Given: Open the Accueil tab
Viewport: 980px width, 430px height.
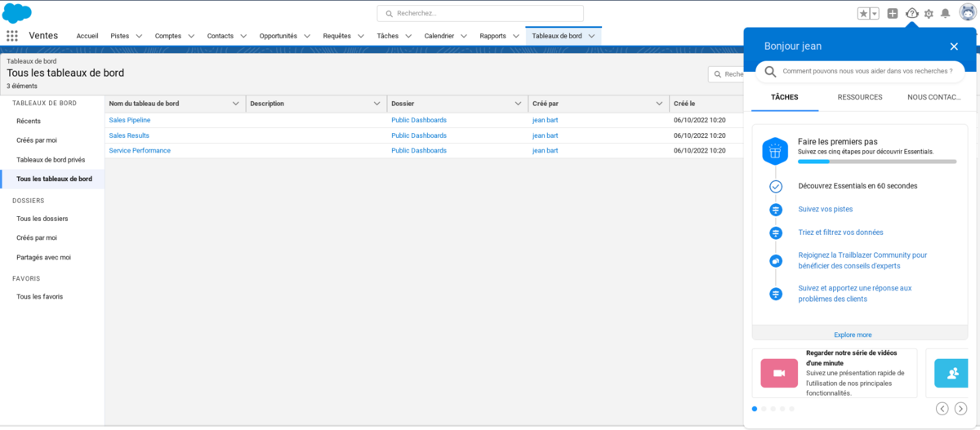Looking at the screenshot, I should [87, 36].
